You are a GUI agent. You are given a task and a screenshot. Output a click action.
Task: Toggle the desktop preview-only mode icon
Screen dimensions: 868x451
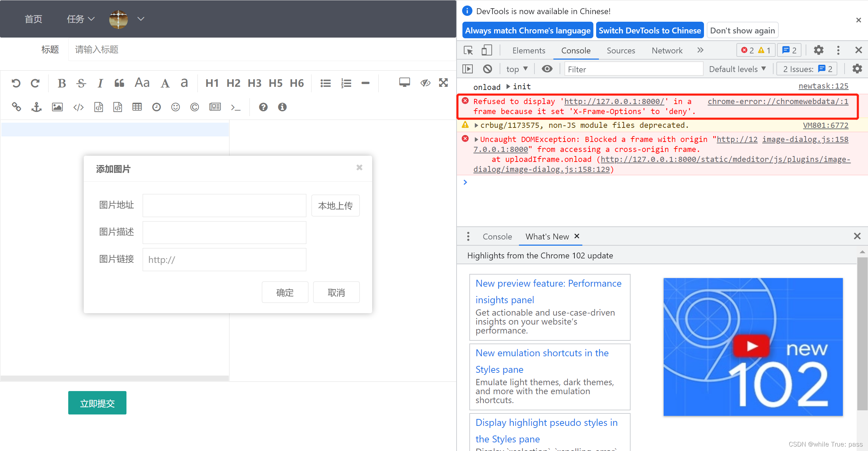point(405,82)
